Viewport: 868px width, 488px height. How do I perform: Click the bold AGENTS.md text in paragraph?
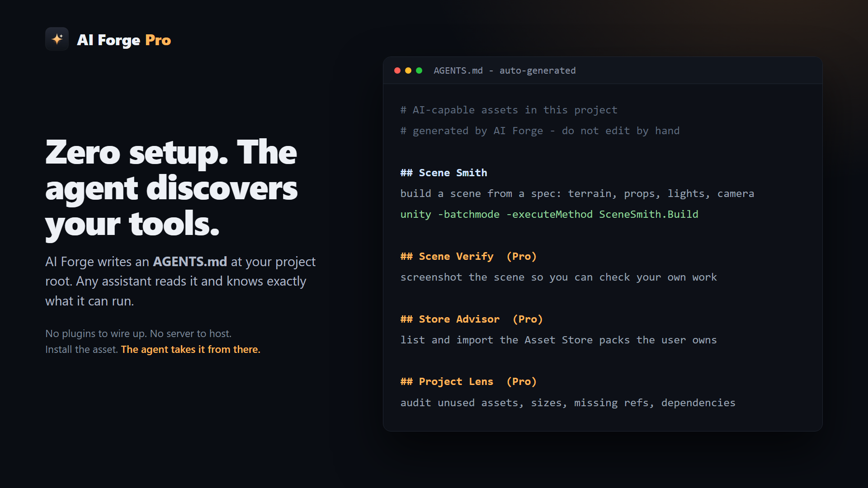[x=190, y=262]
